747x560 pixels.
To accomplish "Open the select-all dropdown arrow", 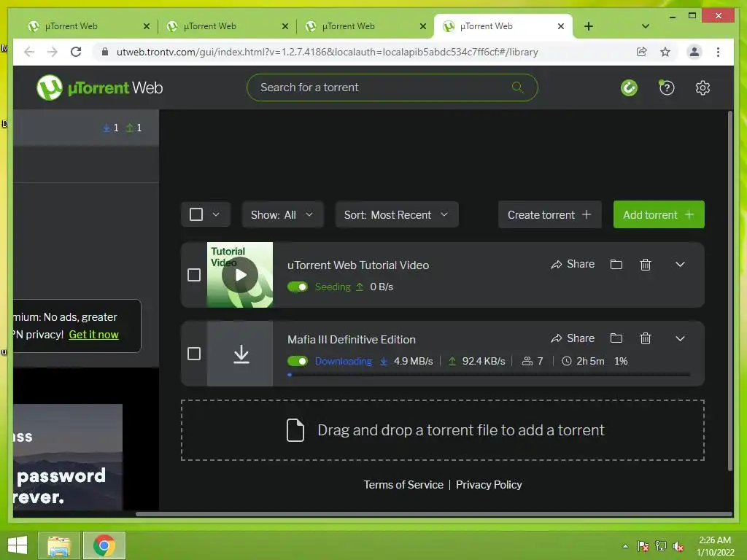I will [216, 214].
